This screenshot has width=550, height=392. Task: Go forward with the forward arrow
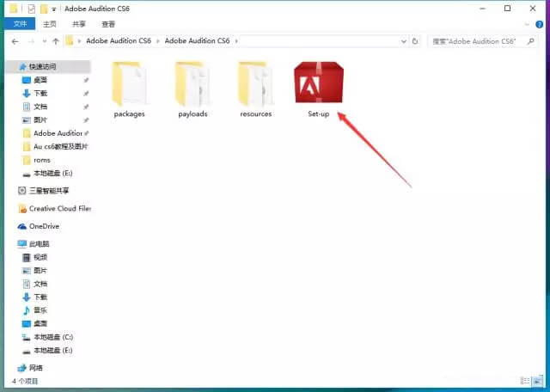pos(31,41)
